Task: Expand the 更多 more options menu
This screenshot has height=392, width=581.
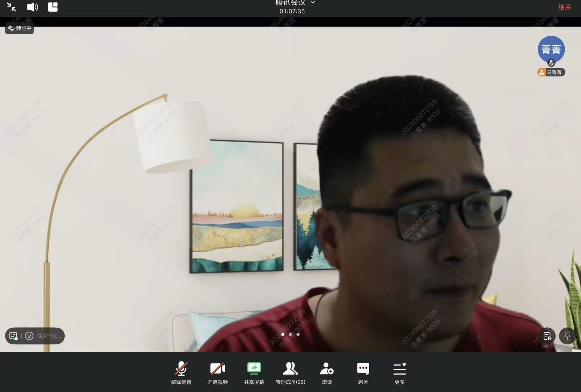Action: [x=399, y=372]
